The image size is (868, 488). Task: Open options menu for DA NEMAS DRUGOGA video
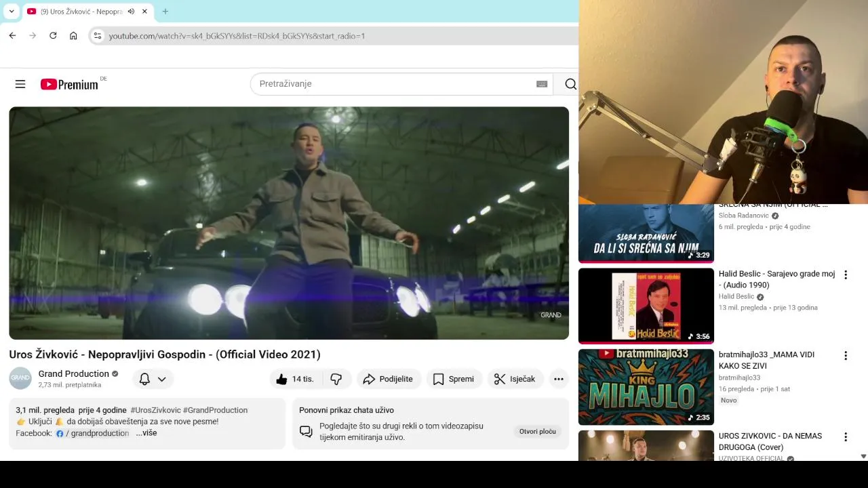pos(846,436)
